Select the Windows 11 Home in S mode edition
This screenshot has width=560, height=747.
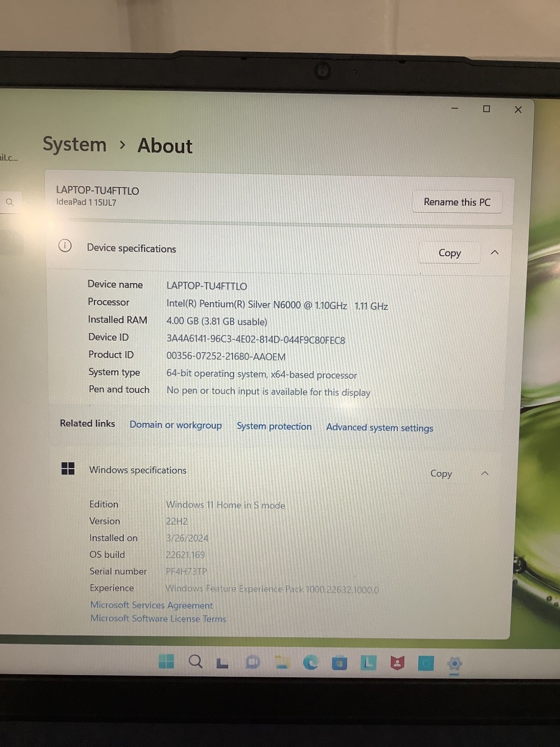pos(225,505)
